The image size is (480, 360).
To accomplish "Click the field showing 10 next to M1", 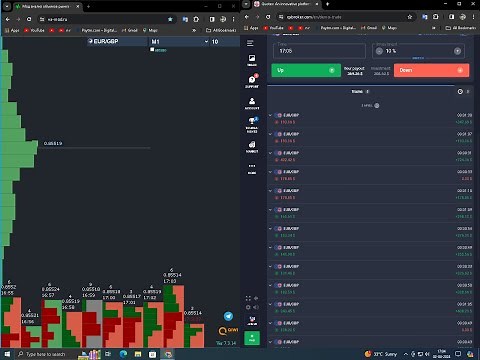I will (224, 41).
